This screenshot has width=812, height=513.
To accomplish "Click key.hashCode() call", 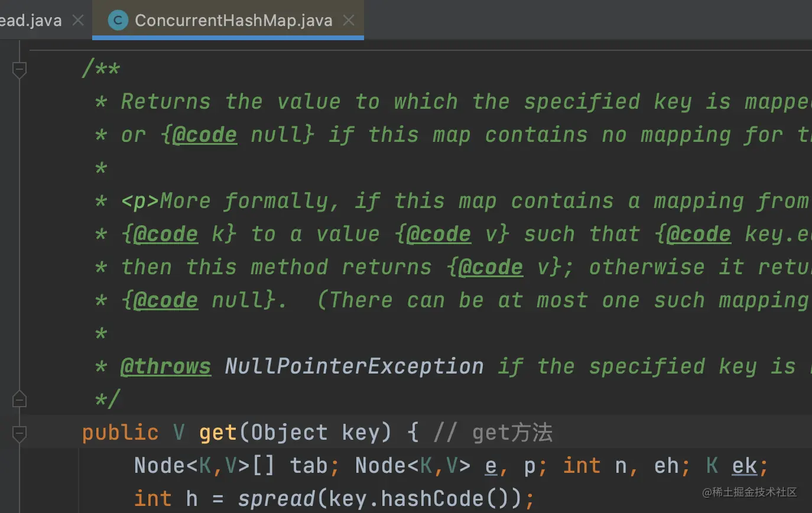I will pyautogui.click(x=426, y=499).
